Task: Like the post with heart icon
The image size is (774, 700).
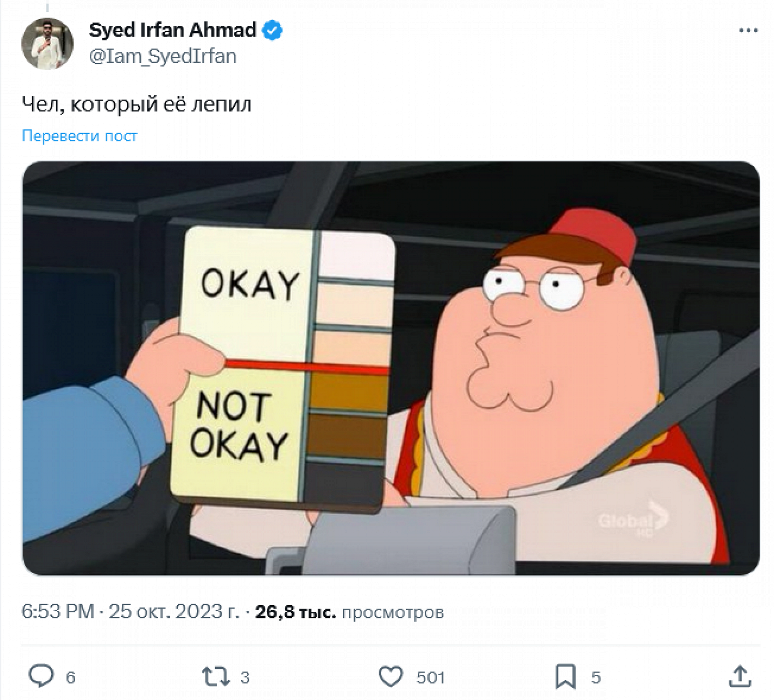Action: [x=391, y=677]
